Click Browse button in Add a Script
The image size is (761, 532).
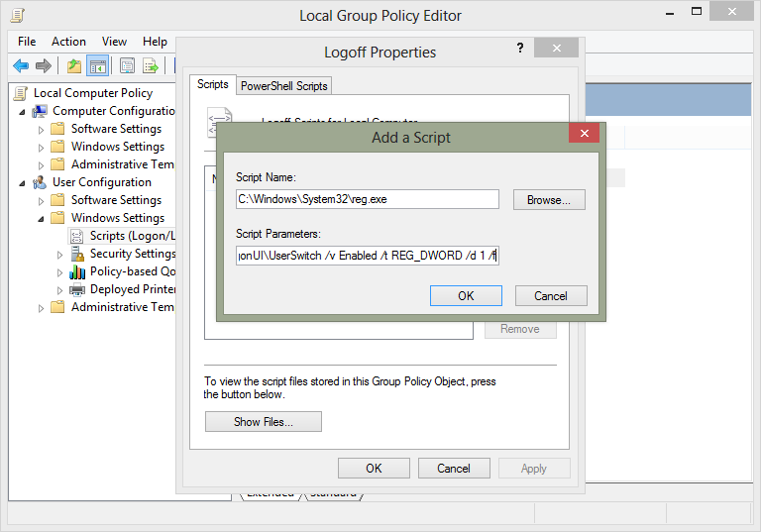549,200
